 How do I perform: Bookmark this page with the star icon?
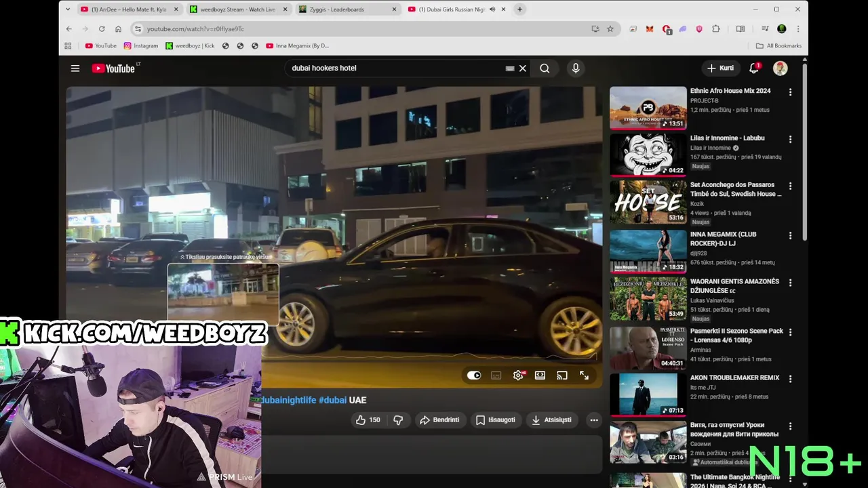(610, 29)
